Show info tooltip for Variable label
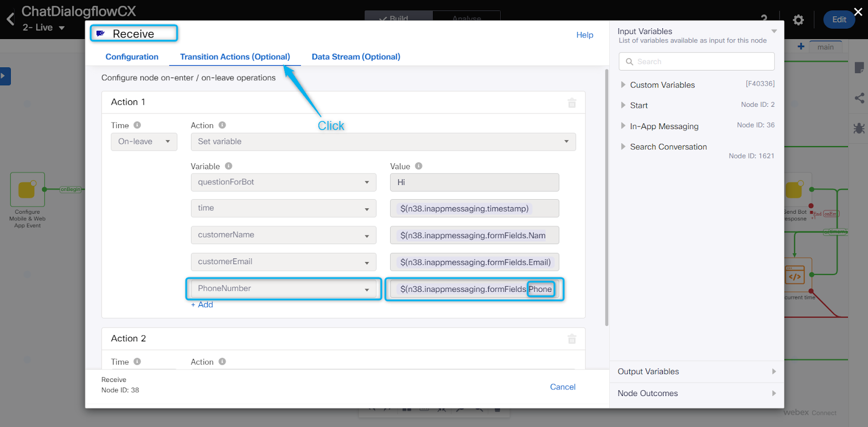The image size is (868, 427). coord(228,166)
